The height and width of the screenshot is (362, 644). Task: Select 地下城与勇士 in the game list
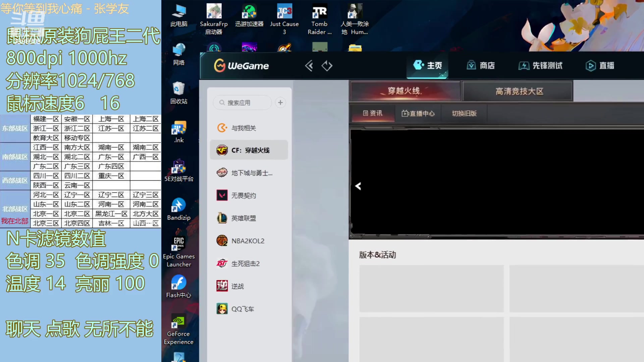point(249,173)
